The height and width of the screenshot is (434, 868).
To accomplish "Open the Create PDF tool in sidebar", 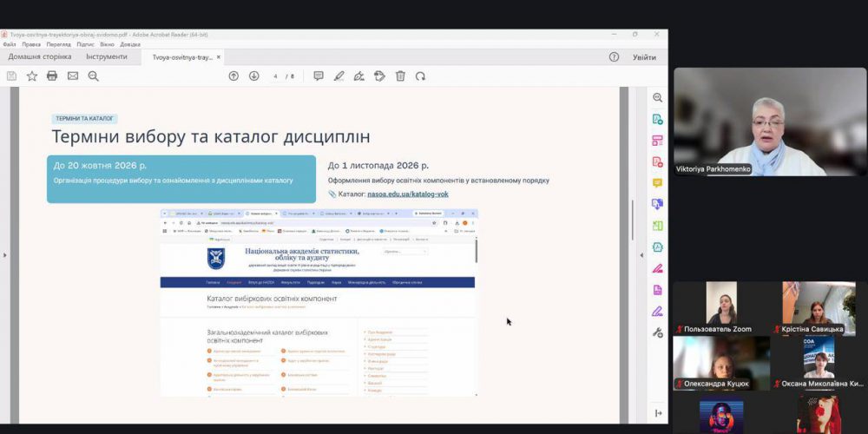I will [657, 161].
